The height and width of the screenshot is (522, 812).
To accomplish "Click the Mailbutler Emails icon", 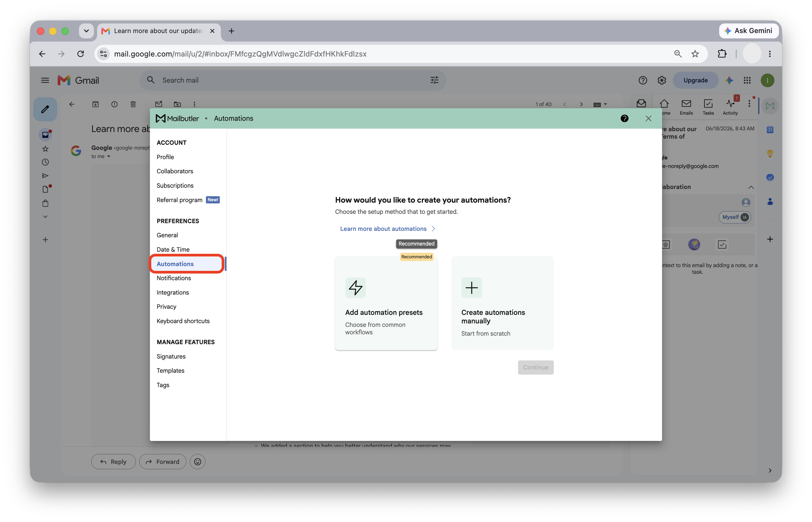I will click(686, 107).
